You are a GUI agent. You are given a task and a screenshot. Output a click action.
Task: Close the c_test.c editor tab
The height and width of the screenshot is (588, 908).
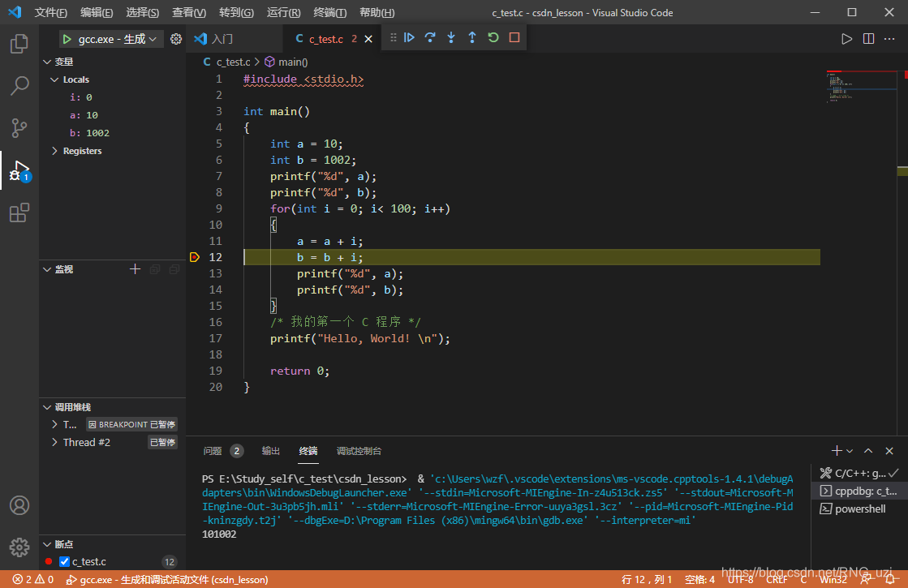368,39
